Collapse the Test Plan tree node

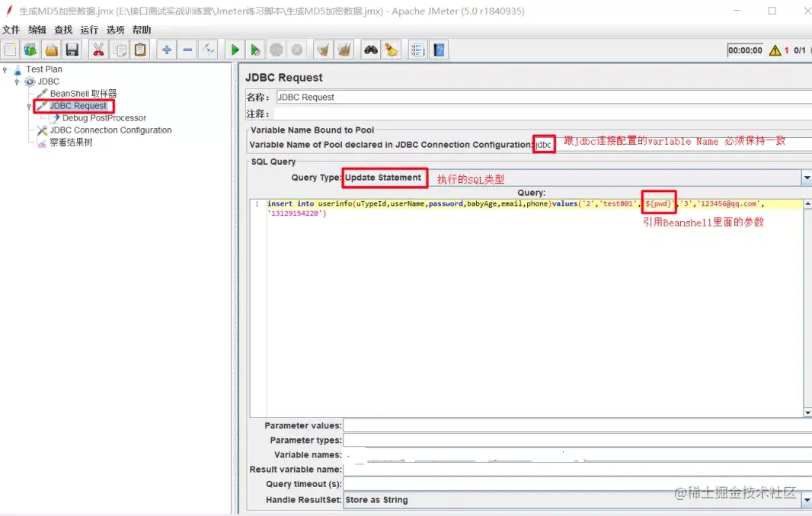pyautogui.click(x=5, y=69)
